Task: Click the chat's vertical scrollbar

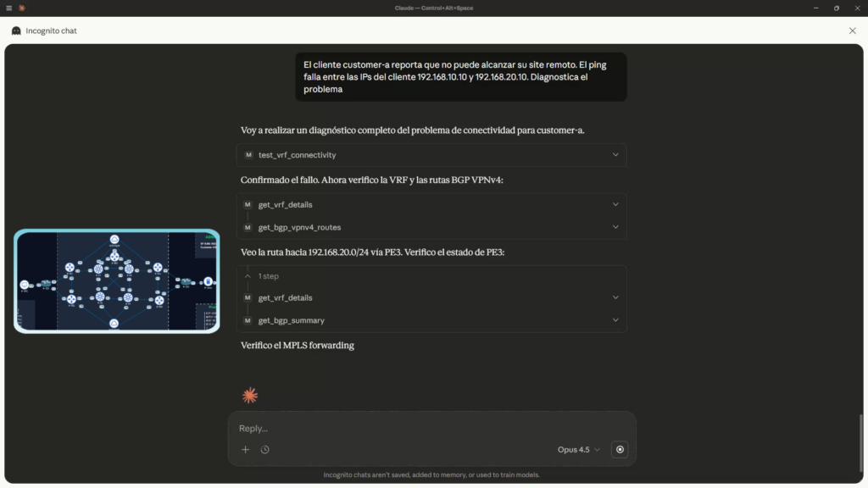Action: click(860, 441)
